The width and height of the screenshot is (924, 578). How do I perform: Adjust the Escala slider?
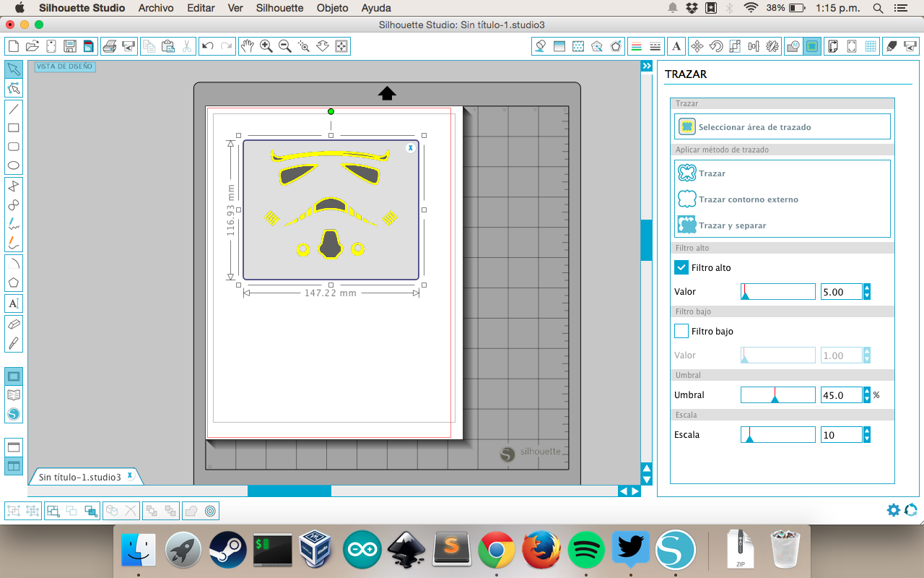coord(777,435)
